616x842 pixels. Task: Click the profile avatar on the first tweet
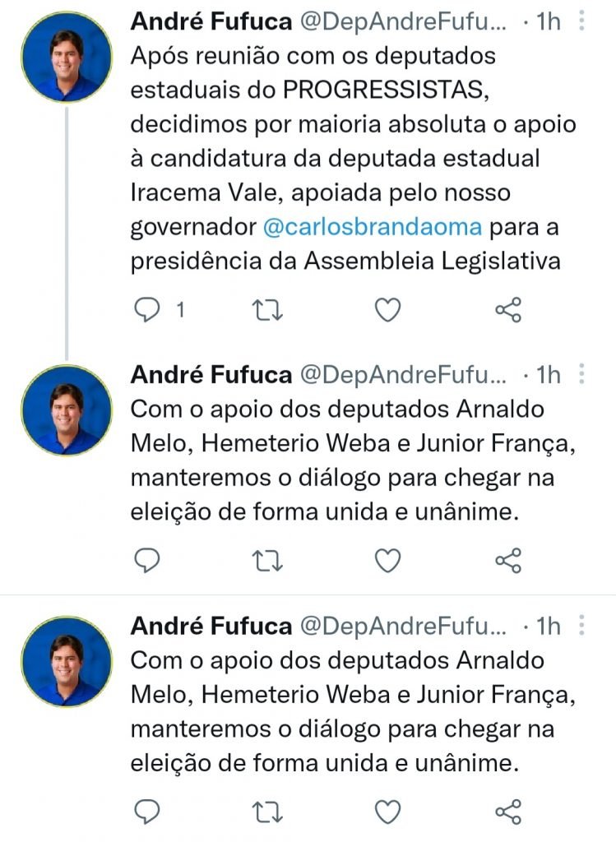pyautogui.click(x=67, y=58)
